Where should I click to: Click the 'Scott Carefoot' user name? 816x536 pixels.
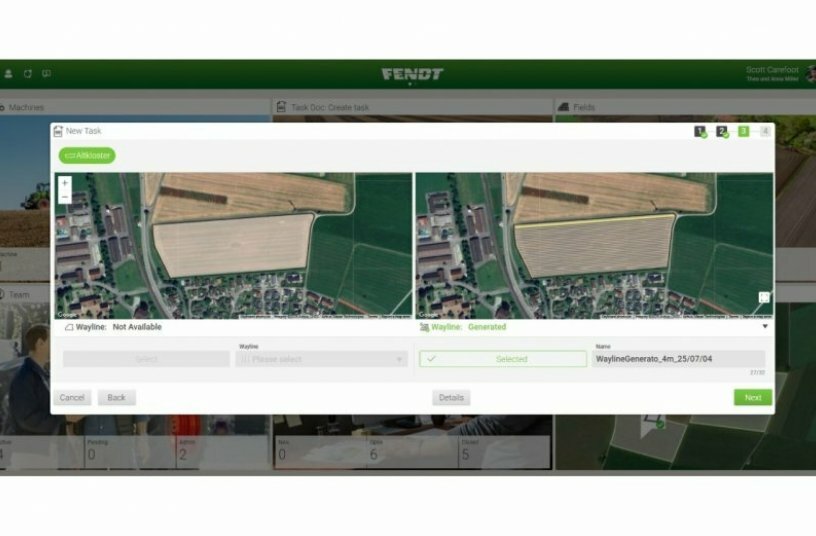[x=772, y=70]
